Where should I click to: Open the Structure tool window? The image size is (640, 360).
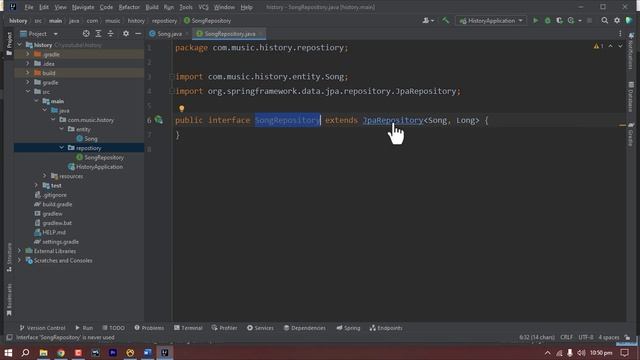[9, 257]
